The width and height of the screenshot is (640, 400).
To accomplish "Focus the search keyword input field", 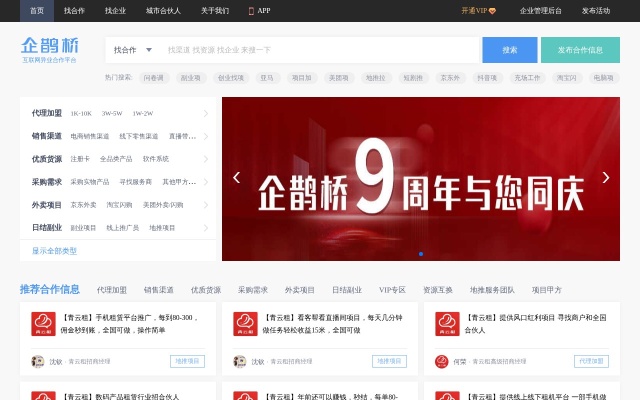I will (x=320, y=50).
